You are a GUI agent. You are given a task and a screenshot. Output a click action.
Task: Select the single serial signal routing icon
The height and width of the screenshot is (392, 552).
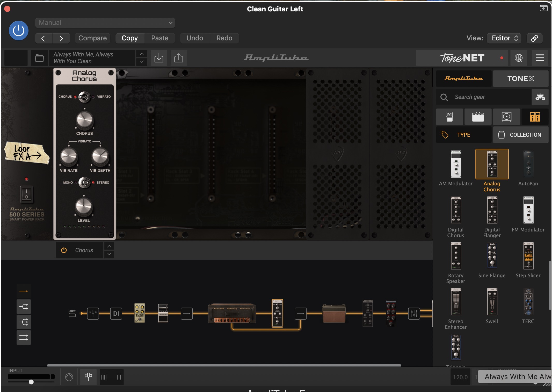[24, 291]
